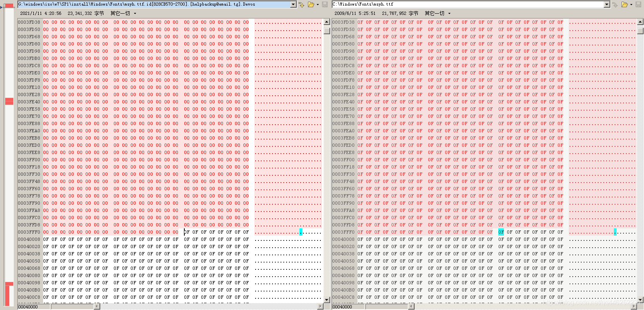Screen dimensions: 644x310
Task: Open the left file path history dropdown
Action: [293, 4]
